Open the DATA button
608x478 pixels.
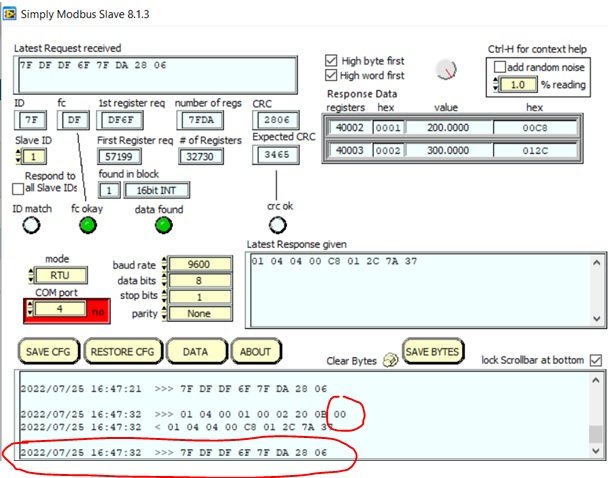coord(195,352)
